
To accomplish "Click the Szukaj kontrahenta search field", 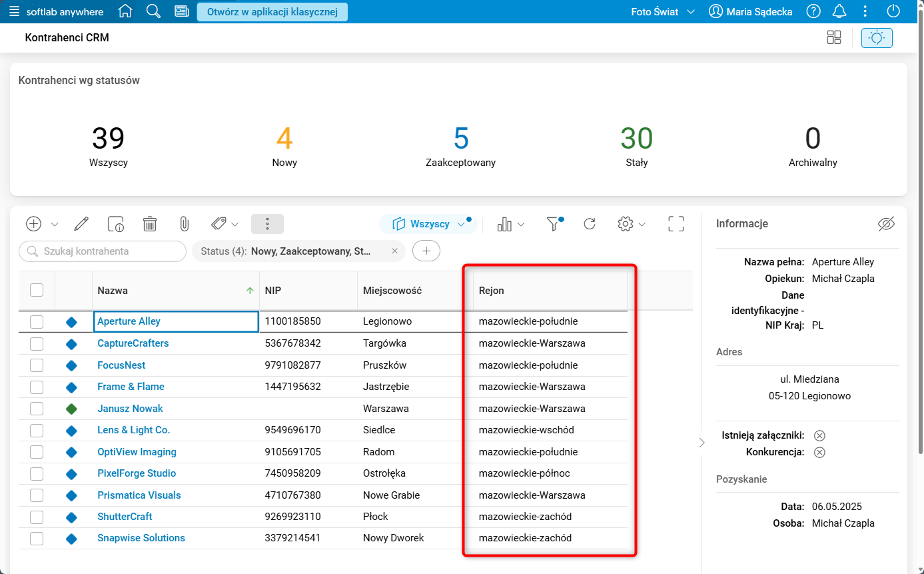I will [103, 251].
